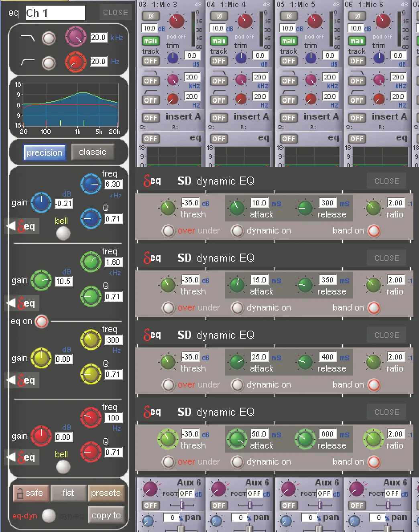Screen dimensions: 419x532
Task: Click the flat button
Action: 68,493
